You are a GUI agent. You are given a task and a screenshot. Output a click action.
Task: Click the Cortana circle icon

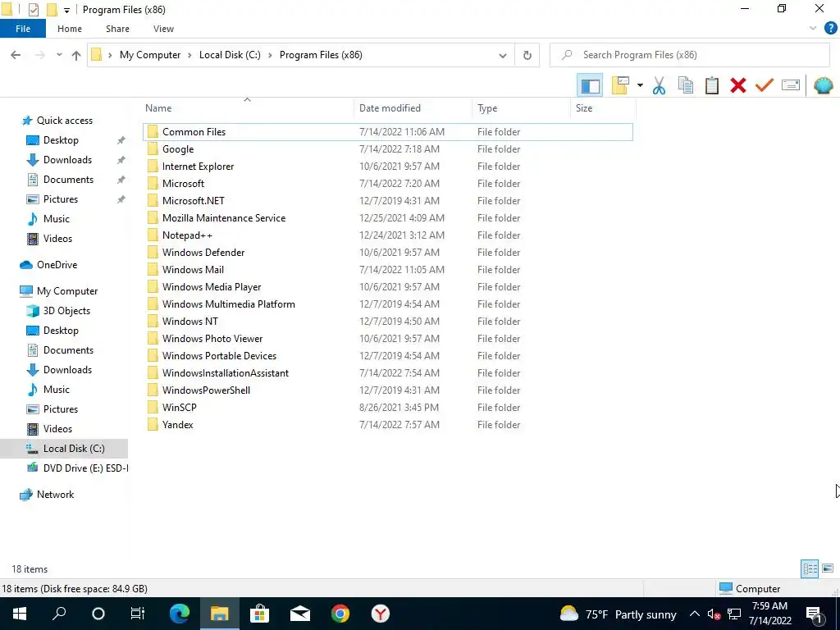point(98,614)
